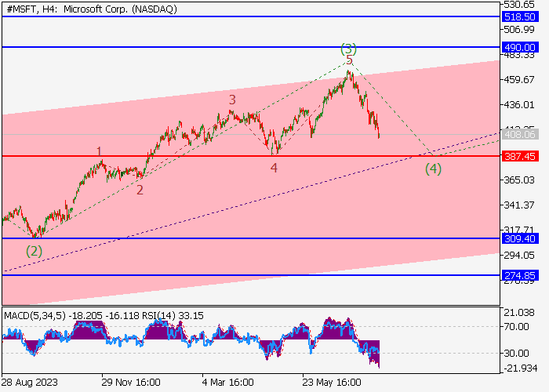Click the 309.40 blue price label

coord(519,238)
